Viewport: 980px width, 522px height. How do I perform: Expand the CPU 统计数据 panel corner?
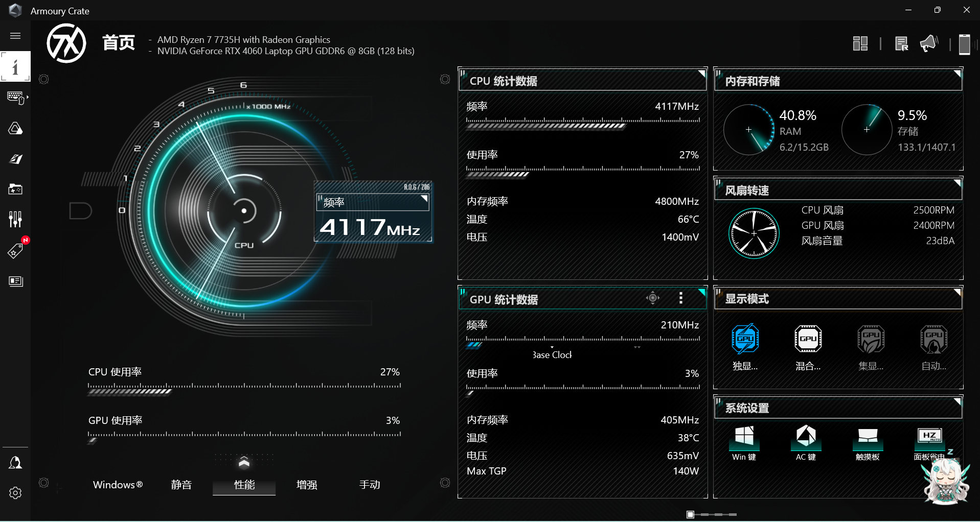702,74
